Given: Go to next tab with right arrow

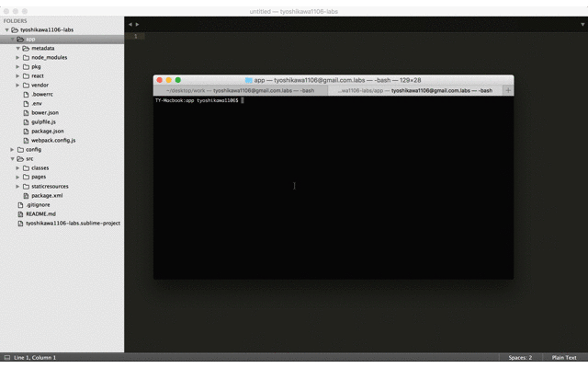Looking at the screenshot, I should [x=137, y=25].
